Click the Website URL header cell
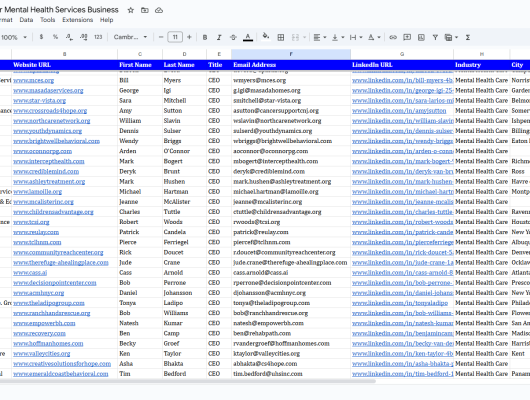Viewport: 530px width, 400px height. click(x=65, y=65)
